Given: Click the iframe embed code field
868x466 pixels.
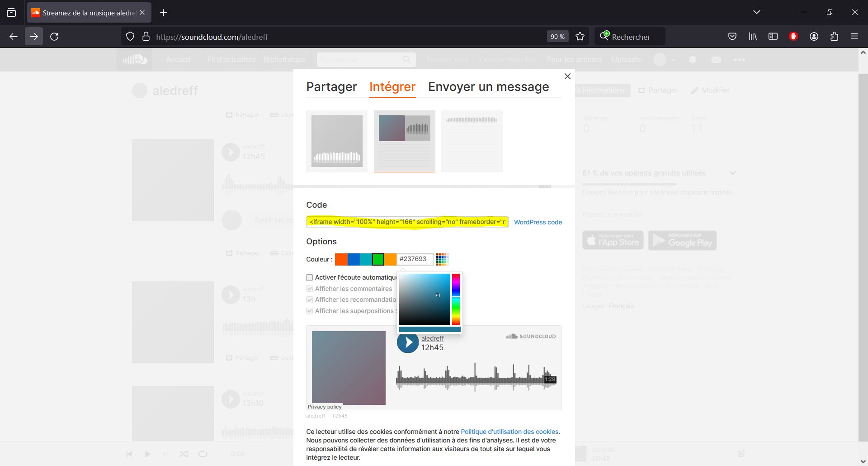Looking at the screenshot, I should (407, 222).
